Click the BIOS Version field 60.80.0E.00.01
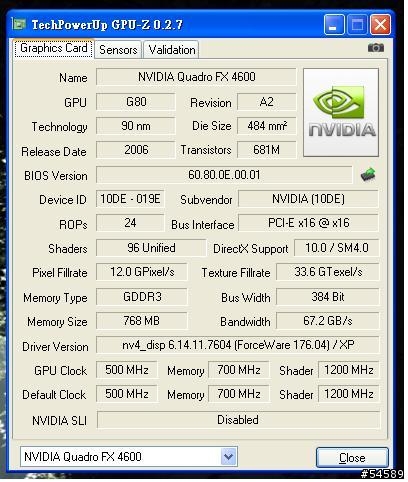Image resolution: width=408 pixels, height=482 pixels. (224, 175)
